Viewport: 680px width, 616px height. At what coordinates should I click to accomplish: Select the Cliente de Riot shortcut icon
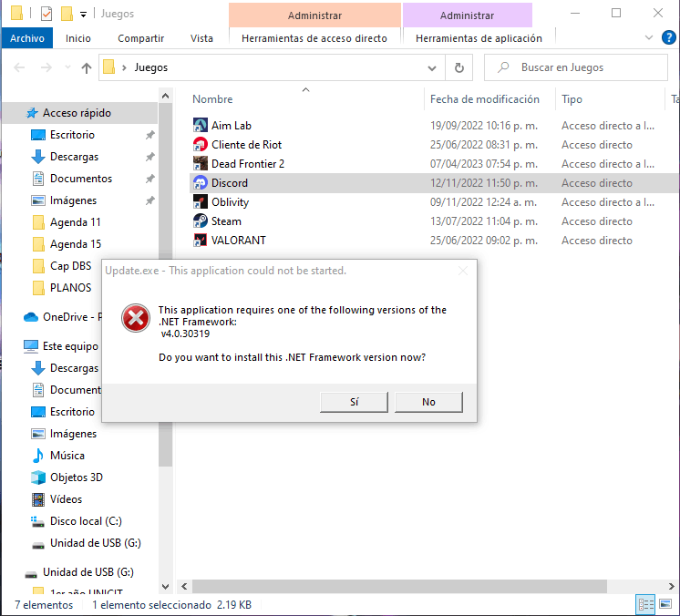(x=200, y=144)
